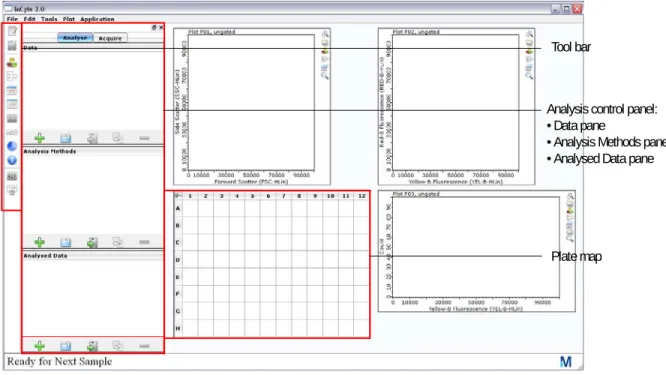Click colored gate icon beside Plot P02
The image size is (666, 375).
[529, 51]
